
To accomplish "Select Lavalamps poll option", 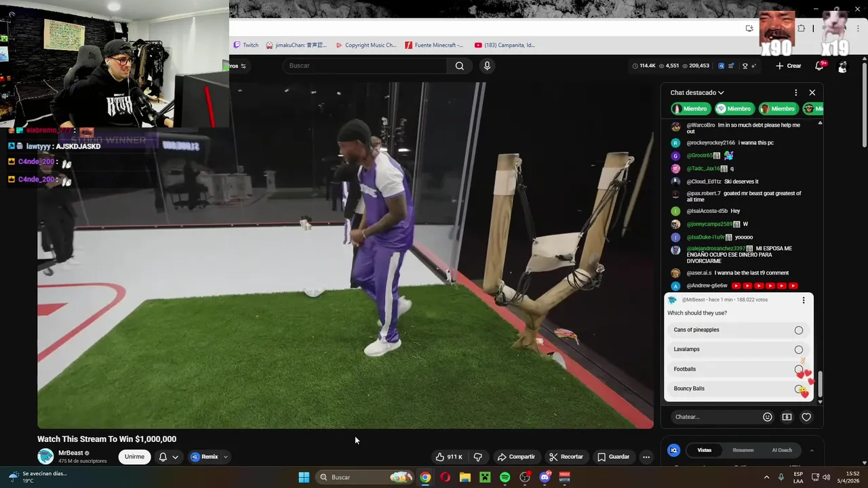I will (x=738, y=349).
